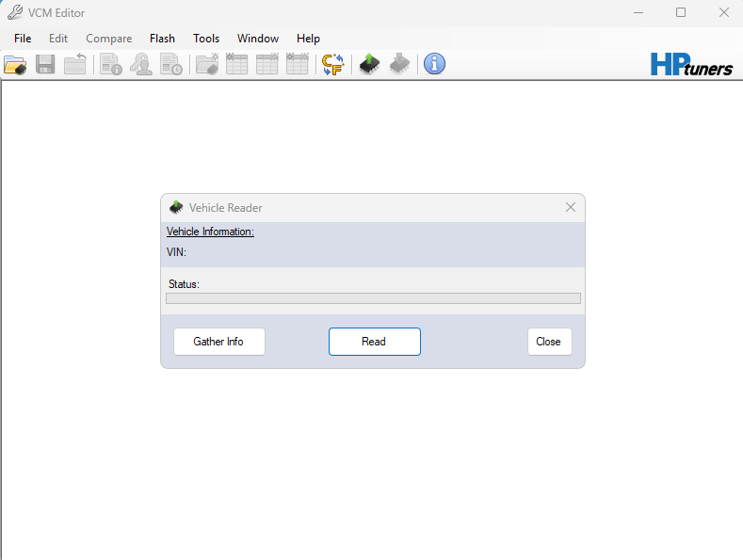The width and height of the screenshot is (743, 560).
Task: Click the VIN label
Action: point(176,252)
